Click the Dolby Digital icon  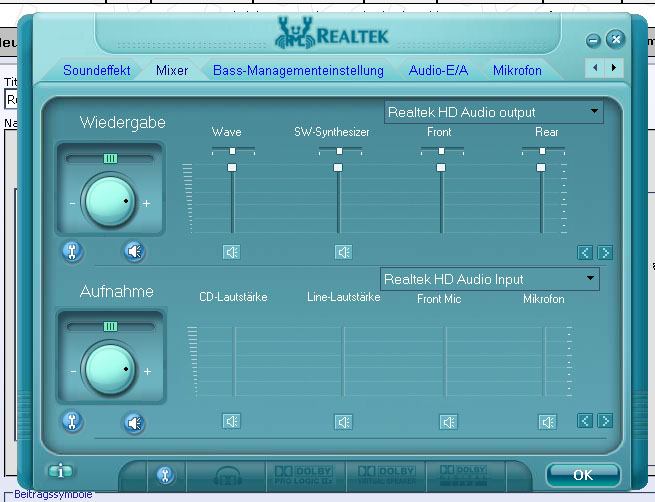(463, 476)
